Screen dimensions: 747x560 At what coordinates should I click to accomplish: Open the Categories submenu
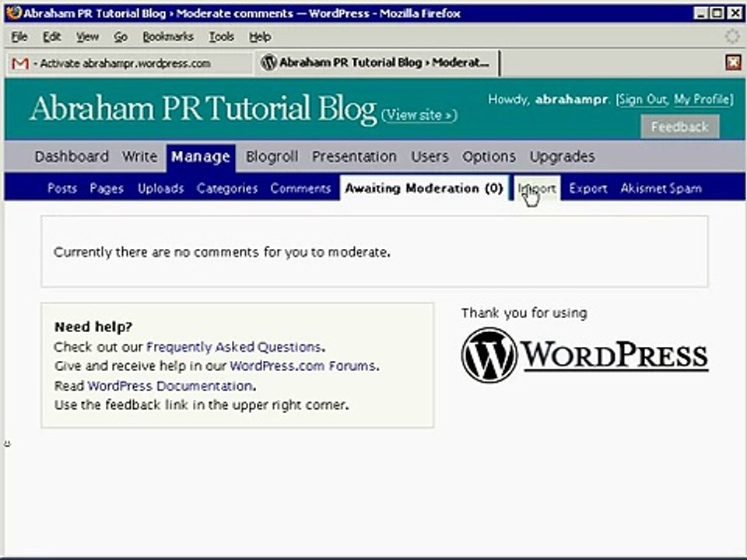pyautogui.click(x=227, y=188)
